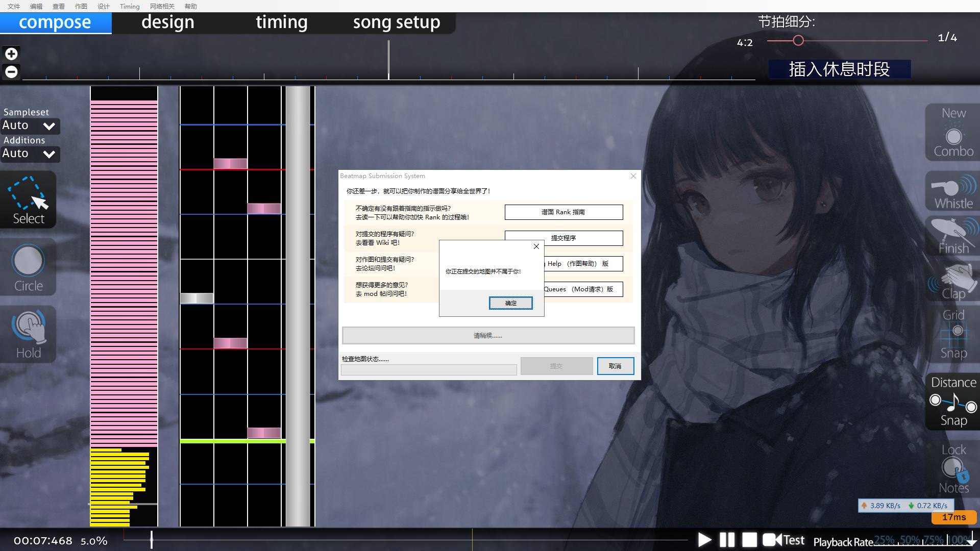Open the 作图 menu
Viewport: 980px width, 551px height.
pyautogui.click(x=81, y=6)
